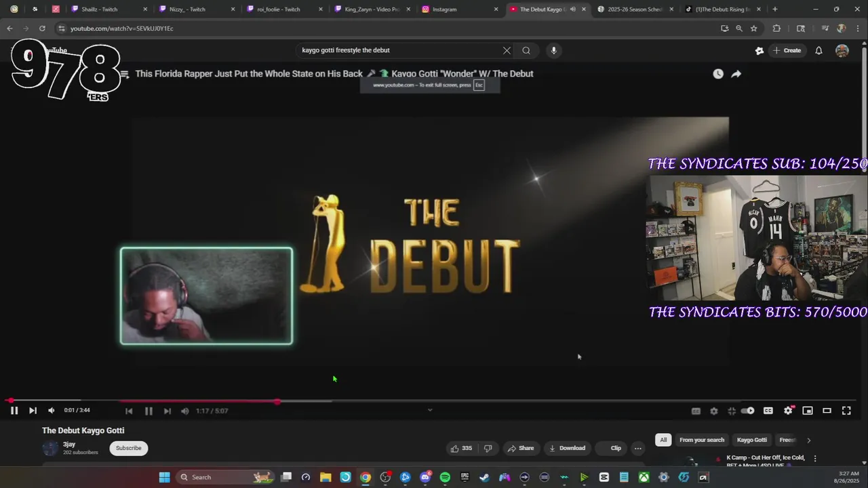
Task: Dislike The Debut Kaygo Gotti video
Action: click(488, 448)
